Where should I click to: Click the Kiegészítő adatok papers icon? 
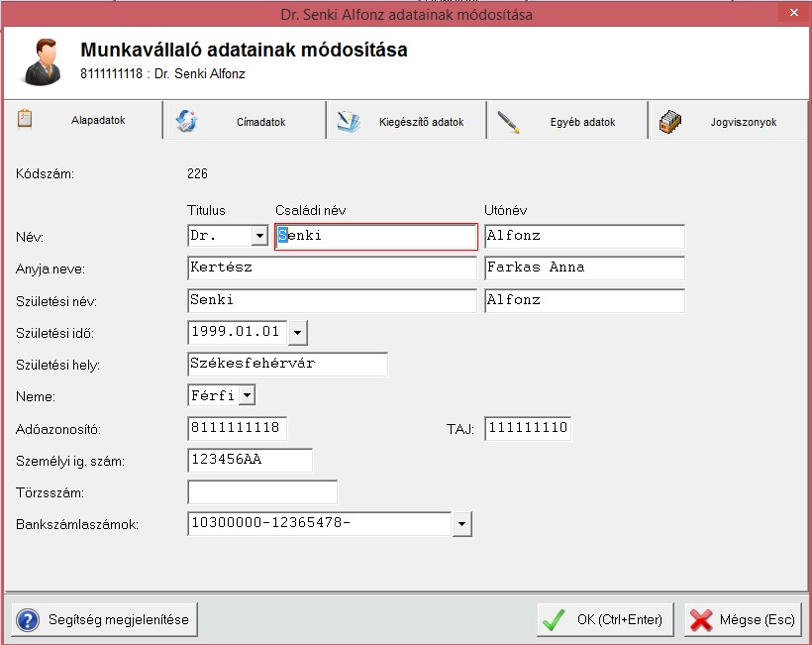pos(349,122)
